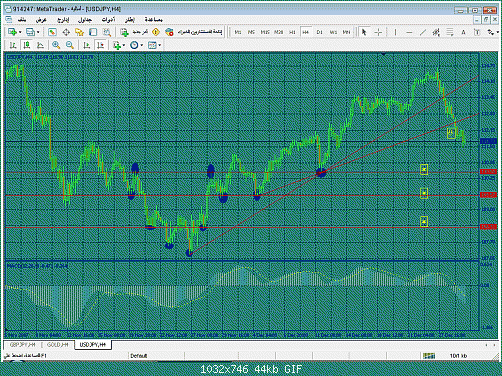Select the topmost red horizontal level line

click(242, 172)
